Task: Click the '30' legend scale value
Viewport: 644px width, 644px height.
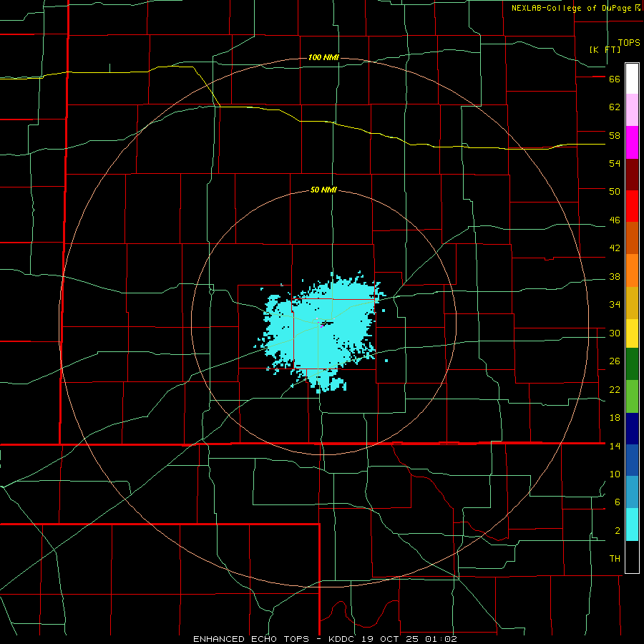Action: pyautogui.click(x=615, y=333)
